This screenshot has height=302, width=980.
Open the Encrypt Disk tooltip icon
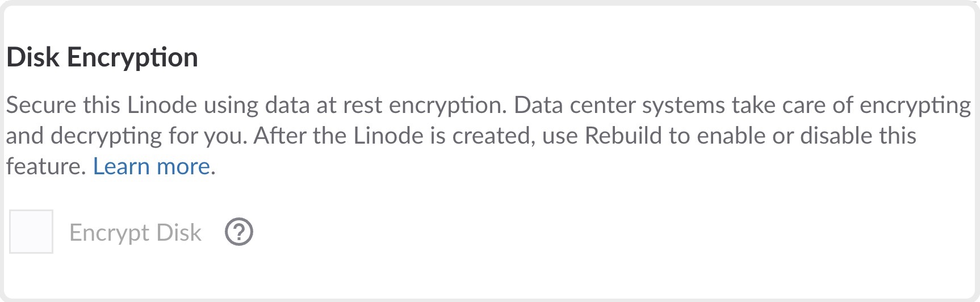[239, 232]
